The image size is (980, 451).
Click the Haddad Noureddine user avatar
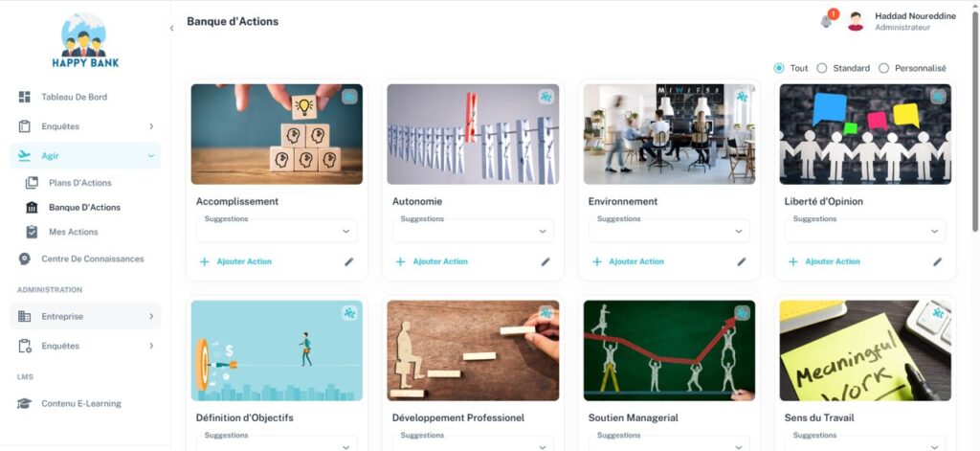(x=856, y=21)
